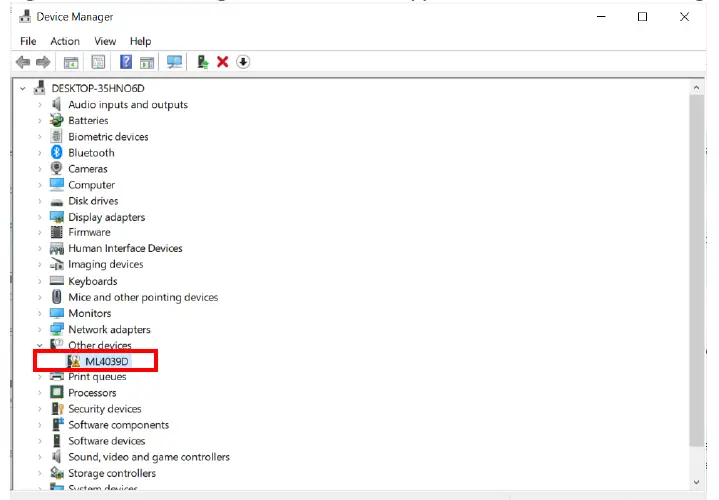Click the Biometric devices fingerprint icon
Image resolution: width=719 pixels, height=500 pixels.
point(56,136)
